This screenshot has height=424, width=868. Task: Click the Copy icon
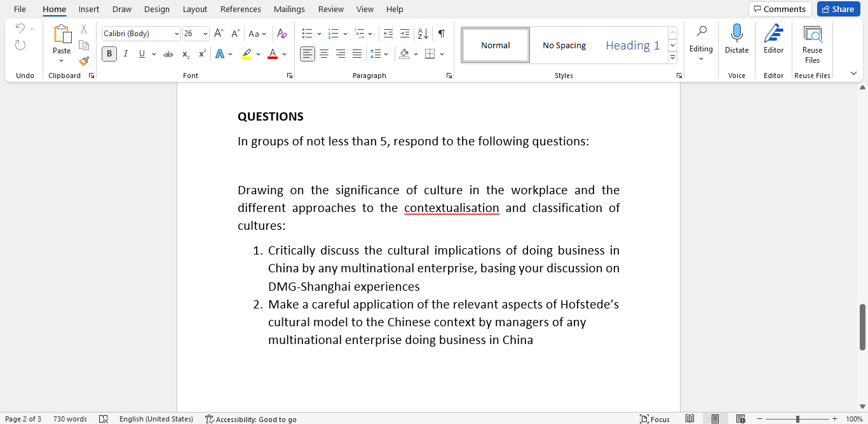pos(84,45)
